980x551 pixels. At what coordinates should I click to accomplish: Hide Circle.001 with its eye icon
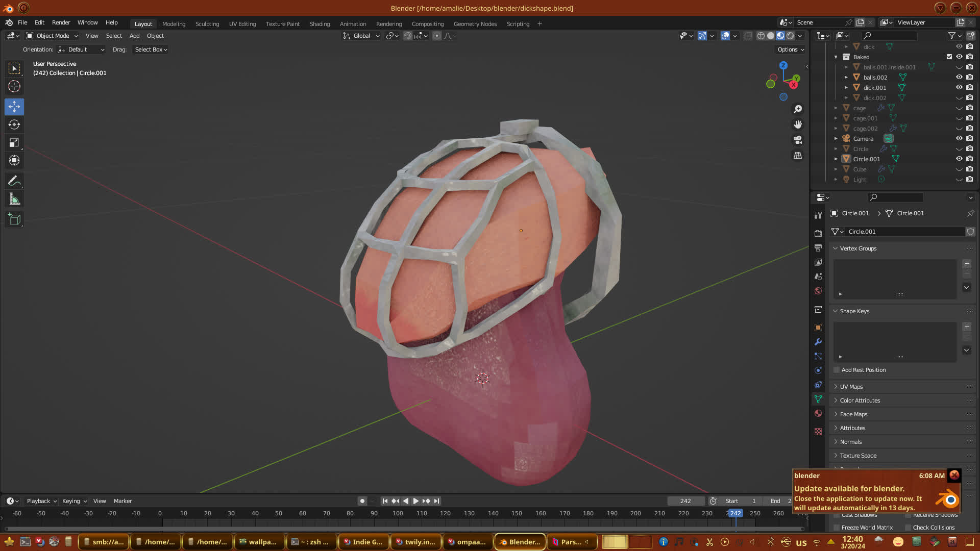point(959,159)
